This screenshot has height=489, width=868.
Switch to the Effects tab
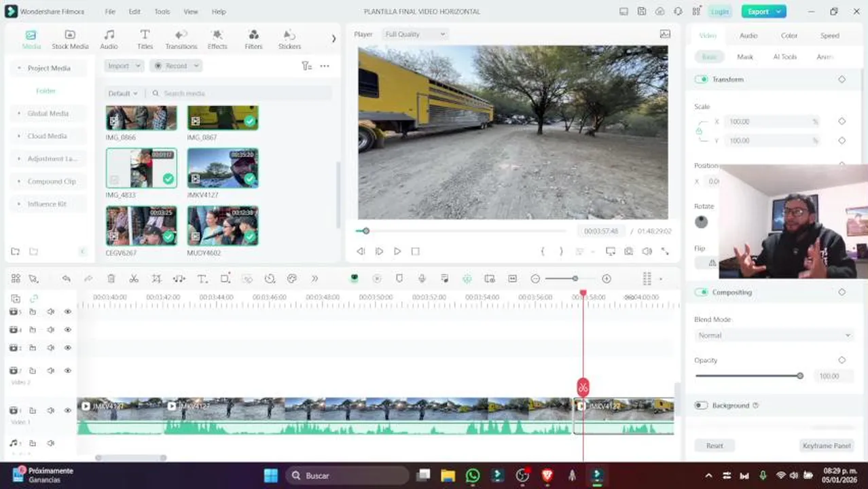[x=217, y=39]
